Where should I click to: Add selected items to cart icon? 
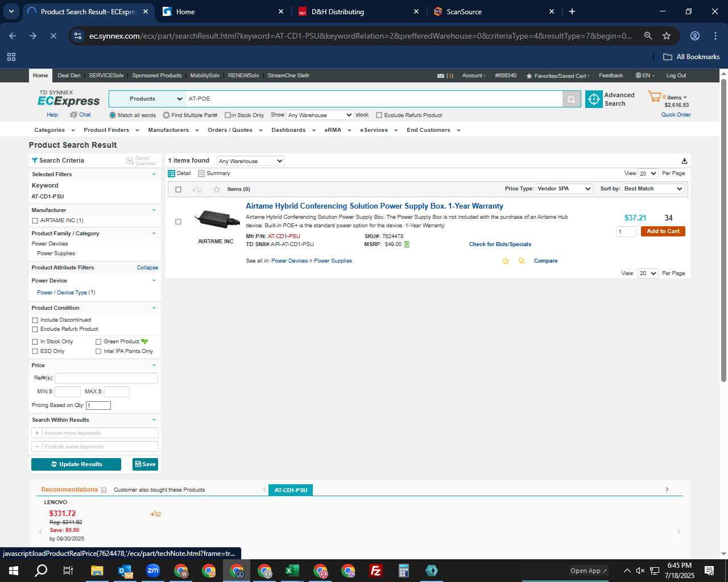[x=197, y=189]
